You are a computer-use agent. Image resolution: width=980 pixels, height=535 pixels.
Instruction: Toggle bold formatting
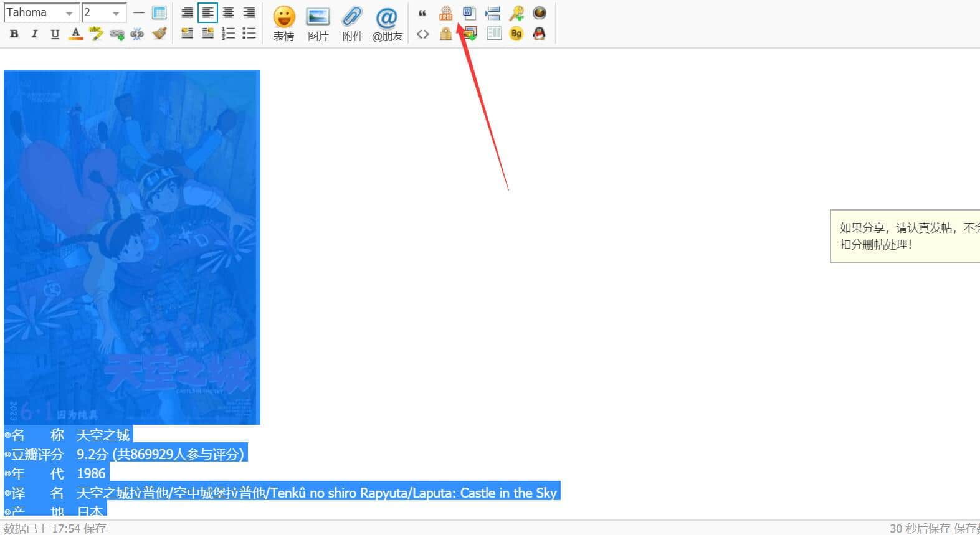[x=14, y=34]
